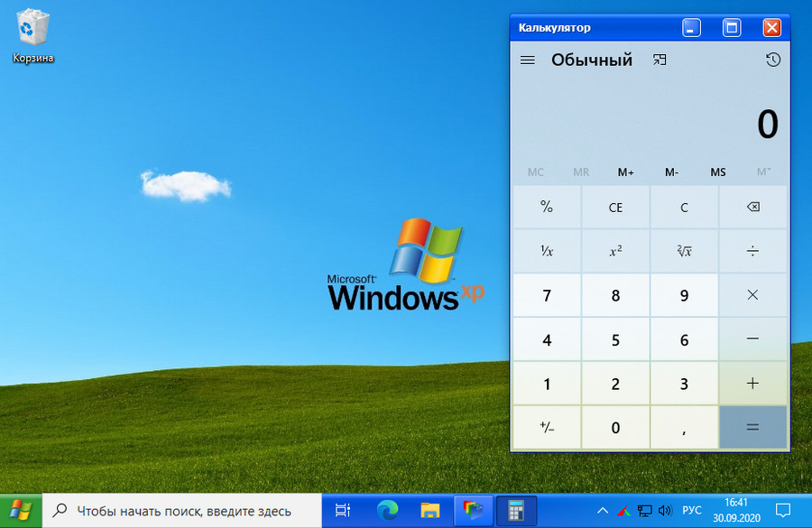Select the multiply operator
812x528 pixels.
pos(753,295)
